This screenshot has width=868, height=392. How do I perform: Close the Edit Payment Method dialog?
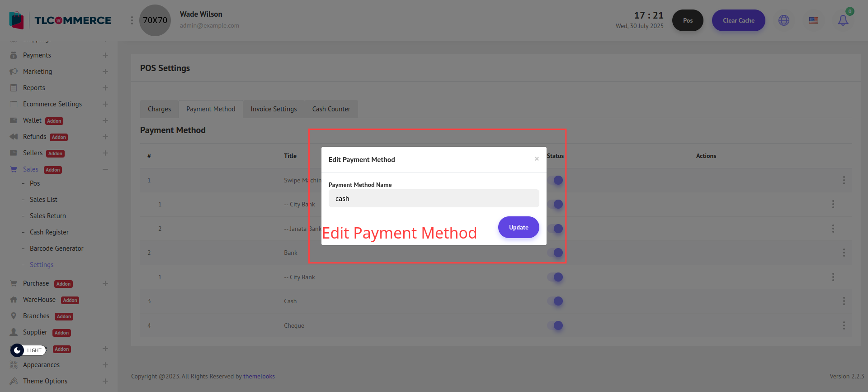[537, 159]
